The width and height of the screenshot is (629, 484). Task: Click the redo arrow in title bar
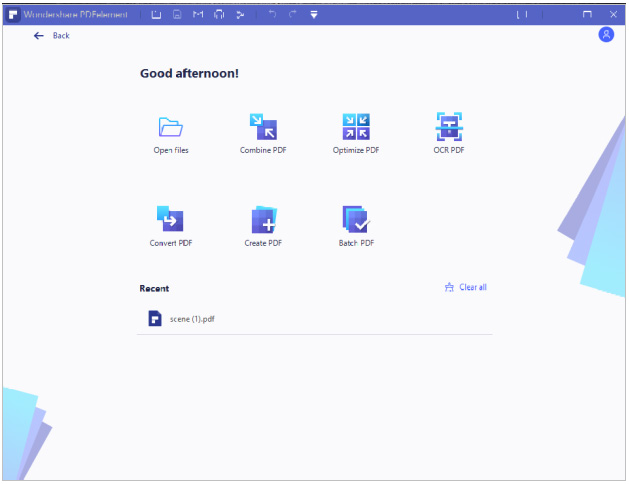click(293, 14)
